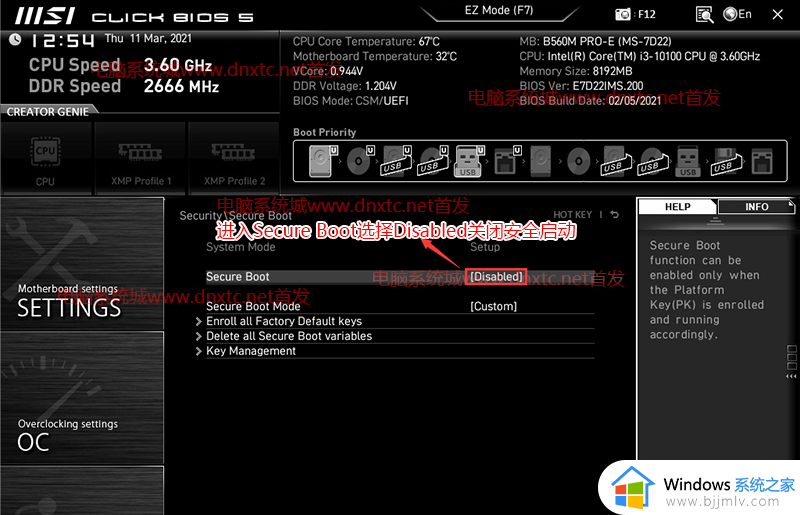Open the Secure Boot [Disabled] value dropdown

coord(496,277)
